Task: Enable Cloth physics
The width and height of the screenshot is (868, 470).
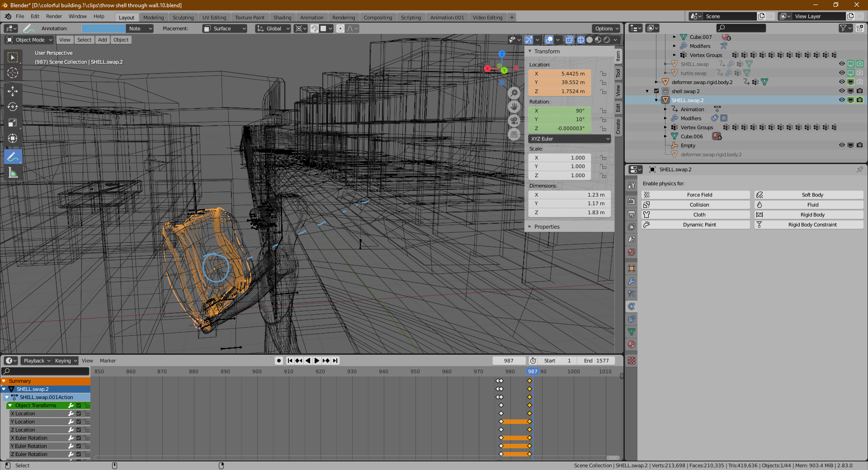Action: click(x=696, y=215)
